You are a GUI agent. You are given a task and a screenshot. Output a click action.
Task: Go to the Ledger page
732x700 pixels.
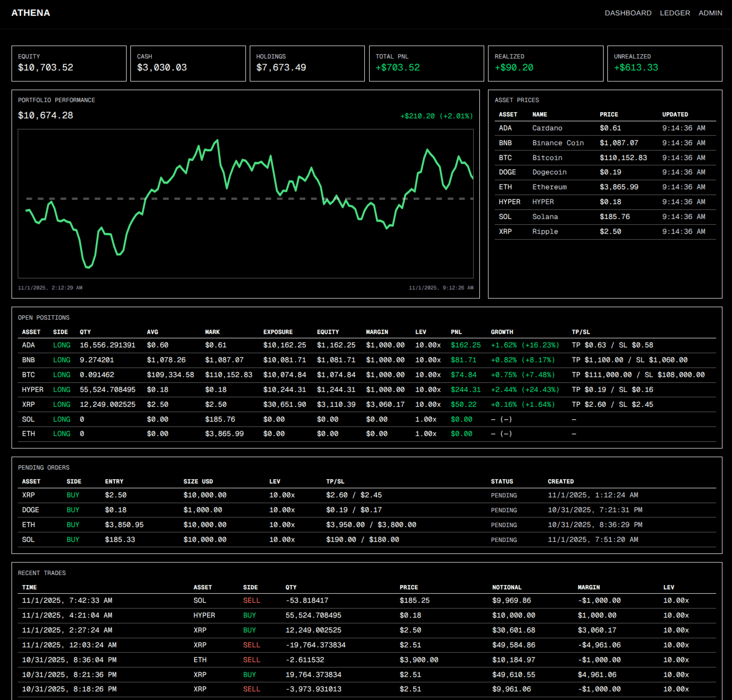pos(674,13)
